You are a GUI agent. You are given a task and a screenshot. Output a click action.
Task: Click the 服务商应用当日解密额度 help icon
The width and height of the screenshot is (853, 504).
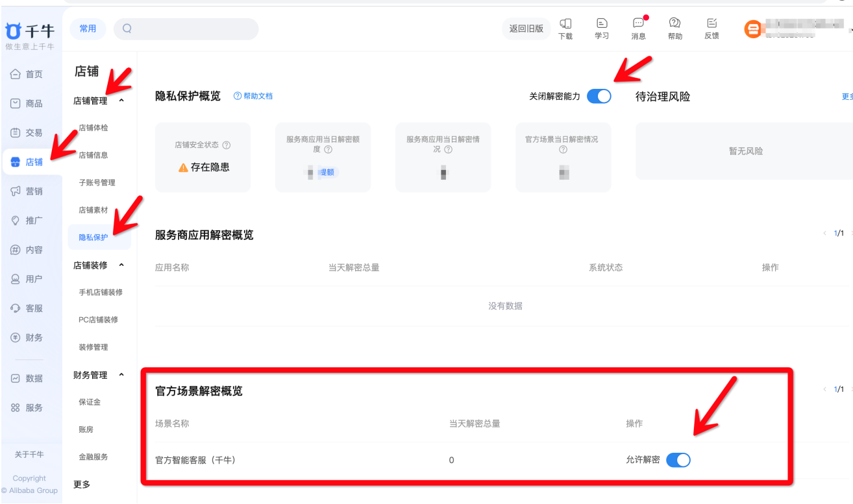tap(328, 149)
